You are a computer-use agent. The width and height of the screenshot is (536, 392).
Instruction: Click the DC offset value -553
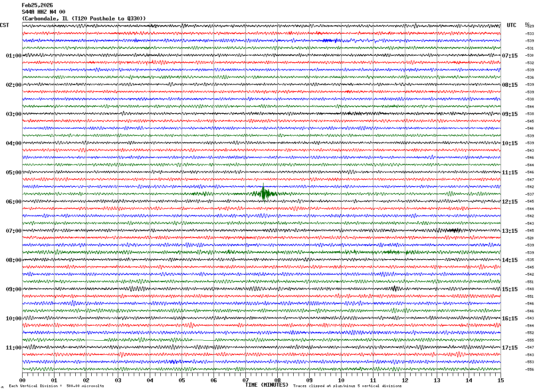coord(529,362)
